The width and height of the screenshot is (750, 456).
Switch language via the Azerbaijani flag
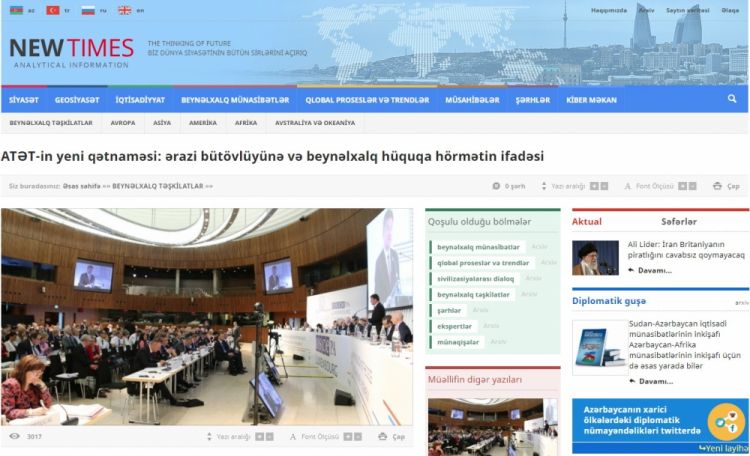tap(16, 10)
